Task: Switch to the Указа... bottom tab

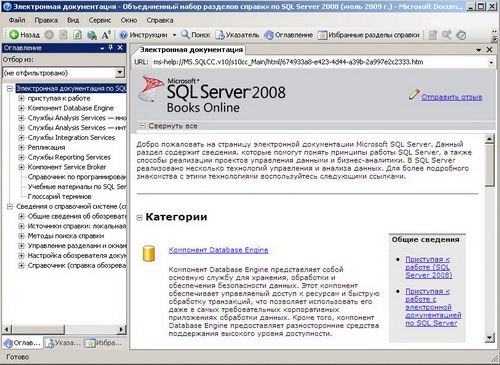Action: [x=63, y=343]
